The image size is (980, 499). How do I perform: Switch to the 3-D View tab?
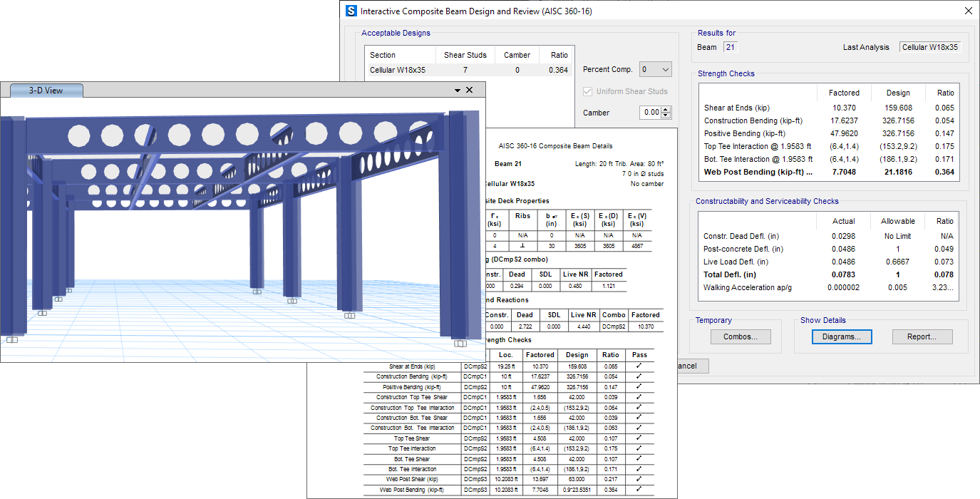coord(46,91)
